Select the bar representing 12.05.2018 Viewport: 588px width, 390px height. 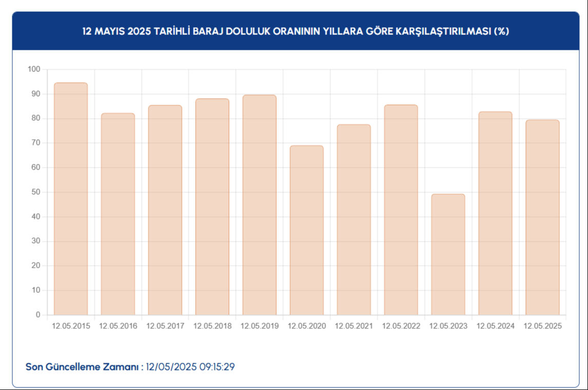212,207
